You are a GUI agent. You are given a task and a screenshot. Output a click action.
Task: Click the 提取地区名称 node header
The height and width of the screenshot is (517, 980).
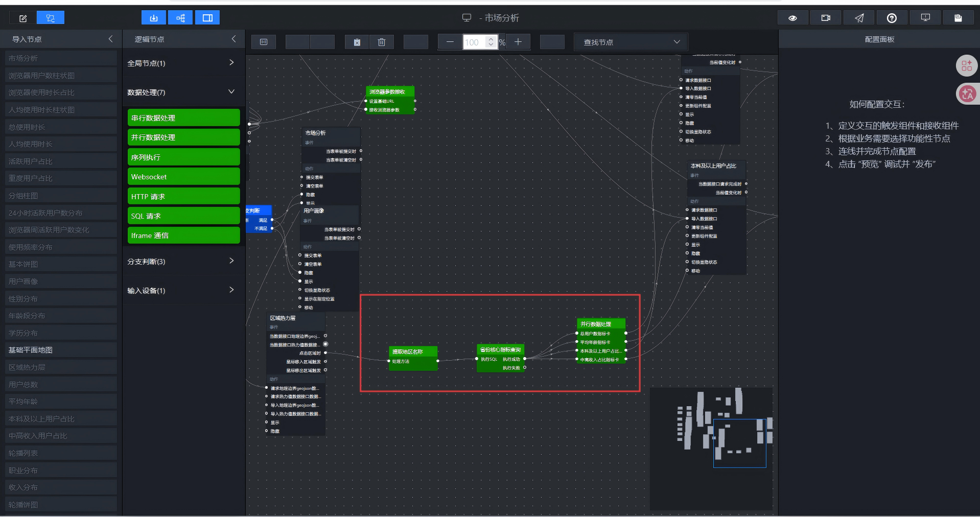pos(413,351)
